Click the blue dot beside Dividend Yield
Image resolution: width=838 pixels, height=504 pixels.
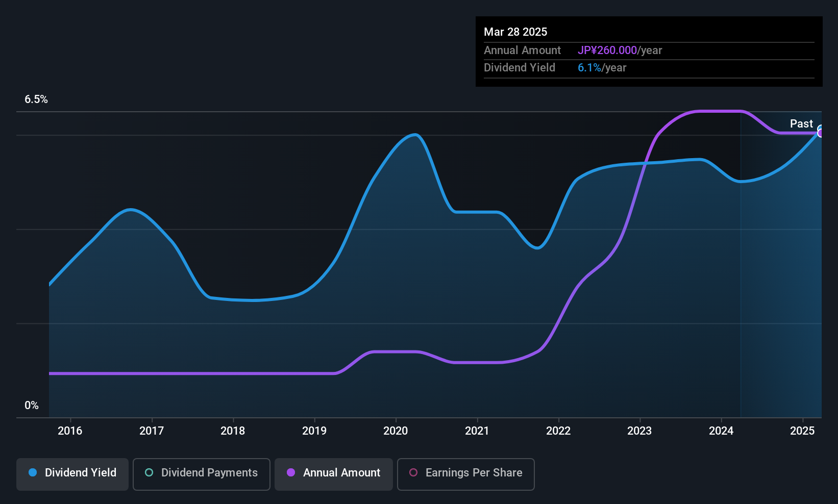point(33,472)
